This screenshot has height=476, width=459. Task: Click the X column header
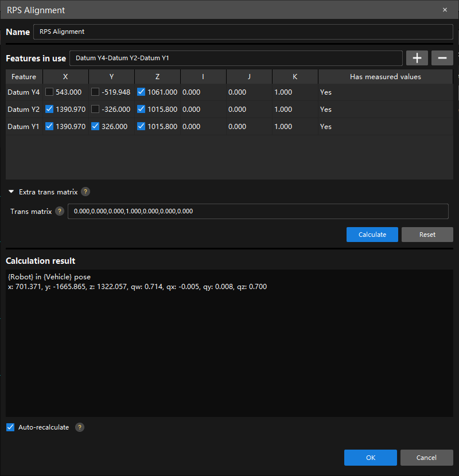tap(65, 77)
